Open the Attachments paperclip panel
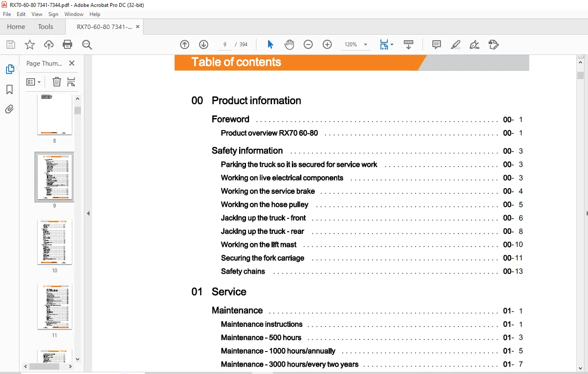This screenshot has width=588, height=374. [10, 109]
